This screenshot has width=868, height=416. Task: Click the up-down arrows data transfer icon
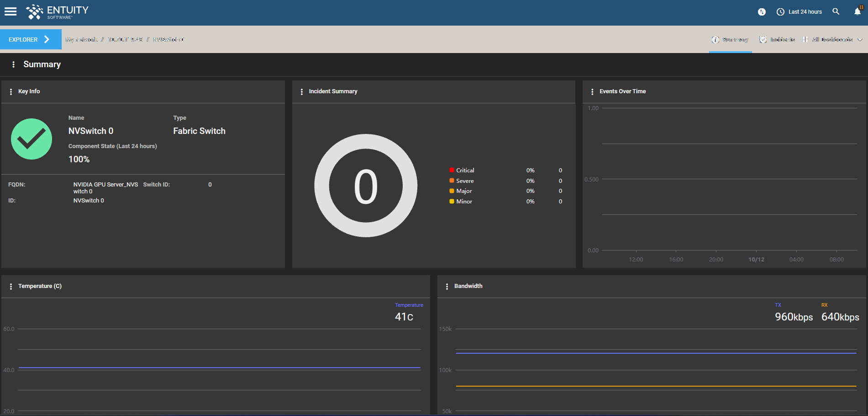pyautogui.click(x=762, y=12)
